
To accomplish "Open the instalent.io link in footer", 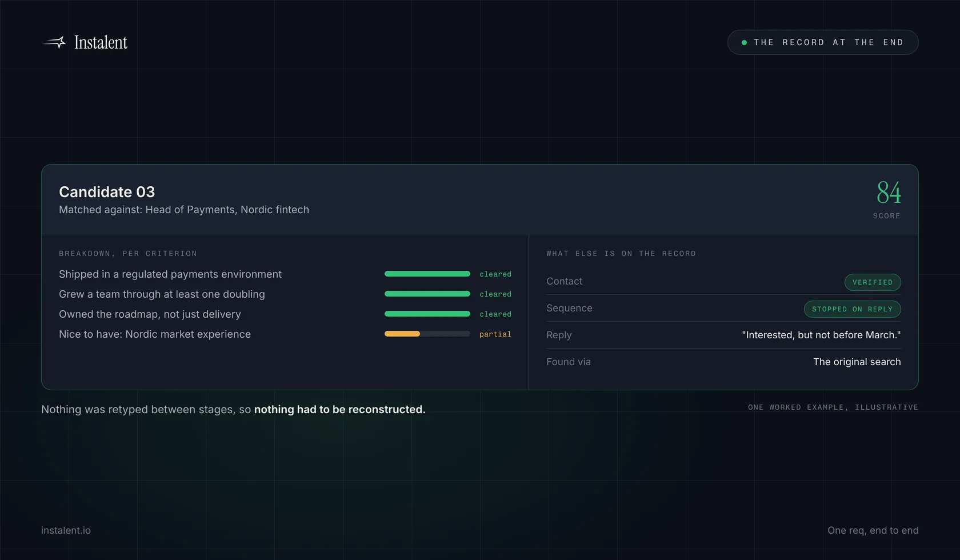I will [66, 530].
